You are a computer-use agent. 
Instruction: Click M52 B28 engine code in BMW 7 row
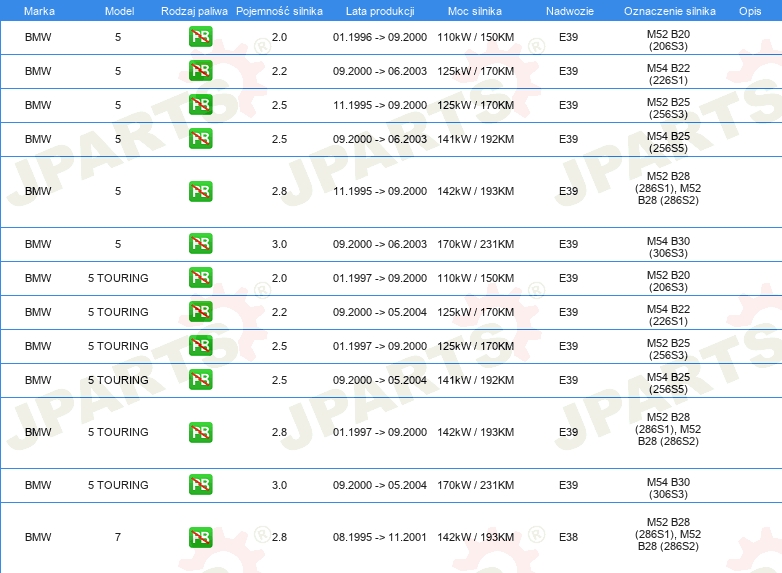point(668,534)
